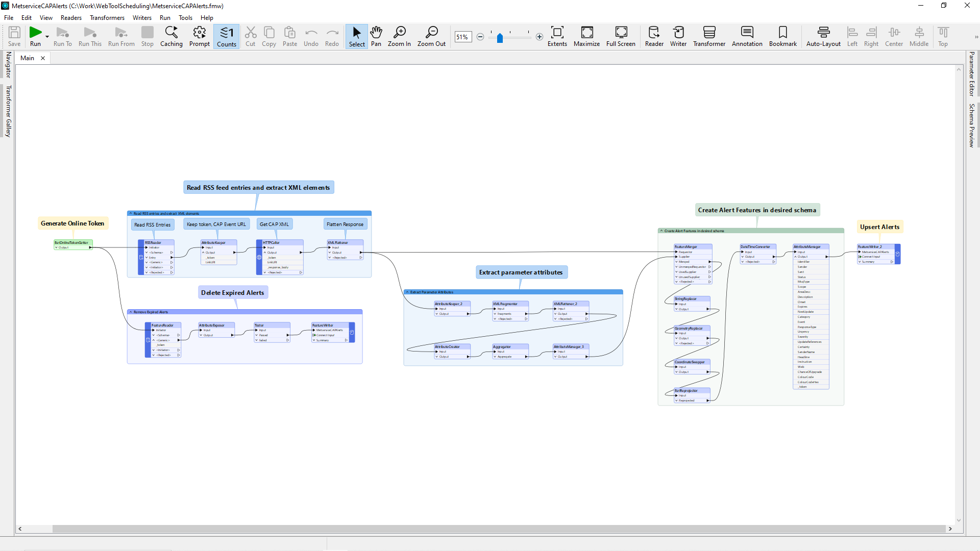Create a new Bookmark

tap(782, 36)
